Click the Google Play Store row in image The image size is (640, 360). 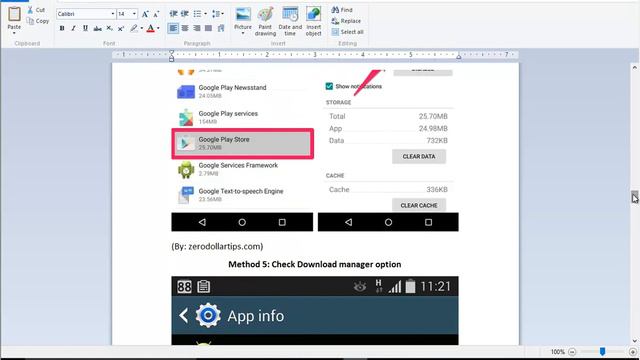pyautogui.click(x=243, y=143)
